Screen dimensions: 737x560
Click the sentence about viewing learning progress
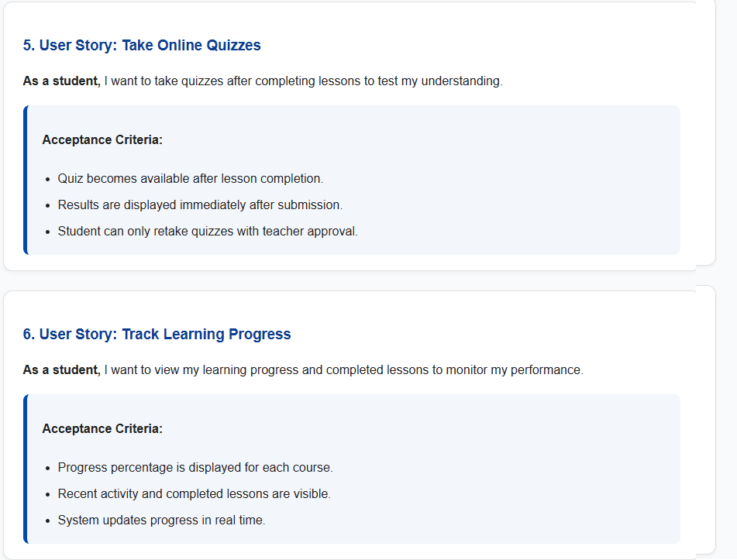coord(343,370)
